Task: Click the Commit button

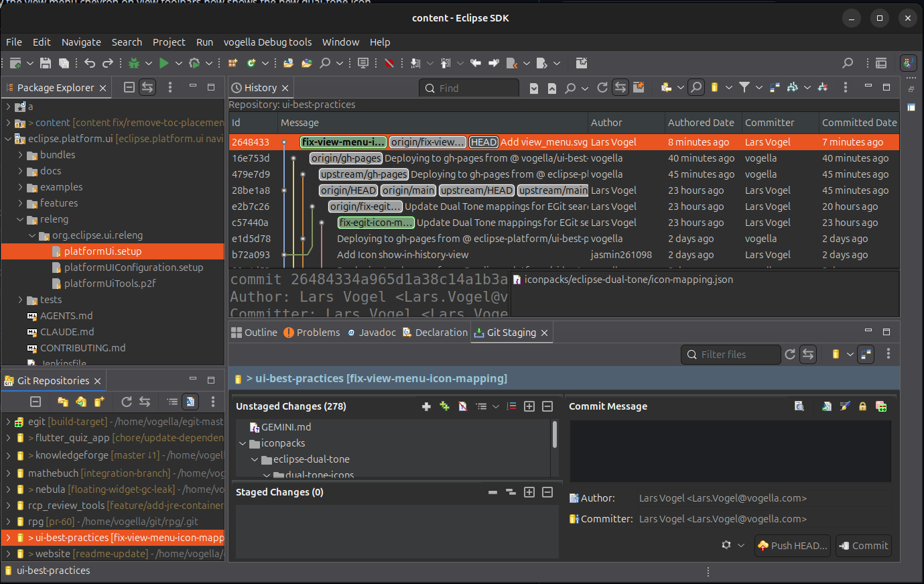Action: click(863, 545)
